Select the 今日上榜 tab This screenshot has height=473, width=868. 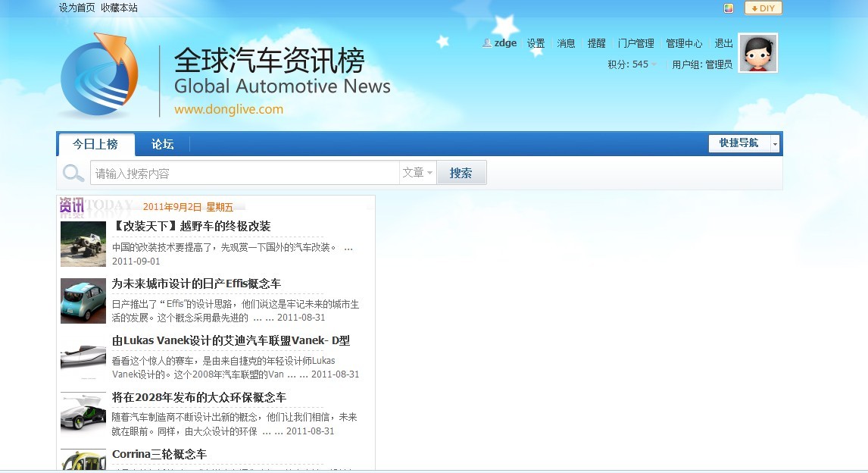point(95,144)
